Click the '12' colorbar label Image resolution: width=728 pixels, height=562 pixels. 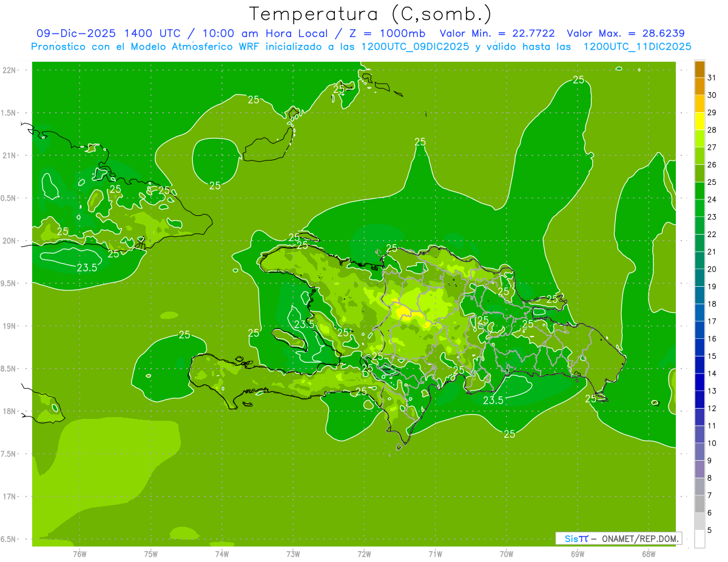click(712, 408)
